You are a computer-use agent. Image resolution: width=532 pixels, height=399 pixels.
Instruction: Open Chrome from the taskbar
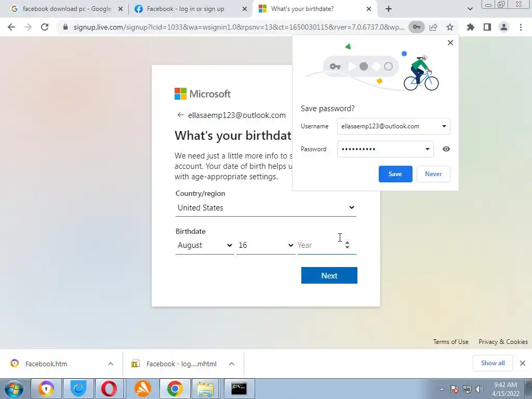pyautogui.click(x=175, y=389)
